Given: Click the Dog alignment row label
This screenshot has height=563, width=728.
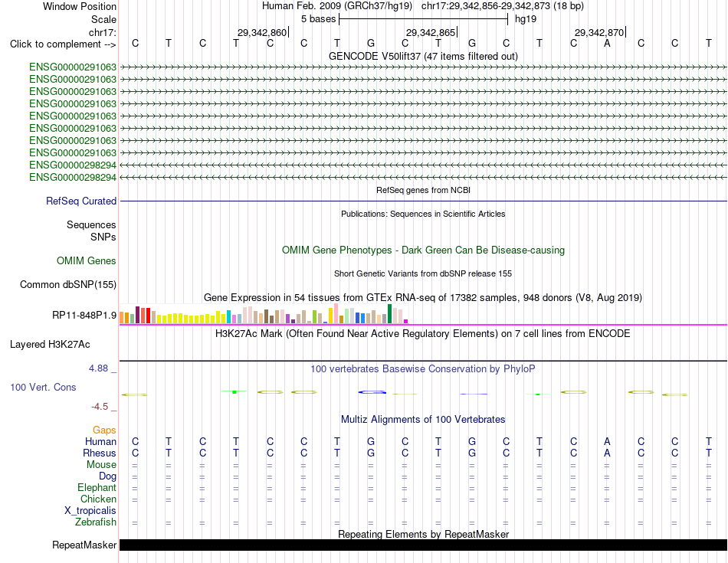Looking at the screenshot, I should (107, 476).
